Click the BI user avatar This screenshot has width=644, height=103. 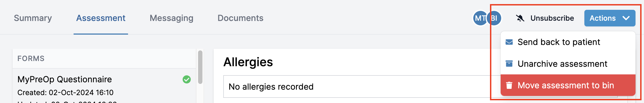click(x=494, y=18)
